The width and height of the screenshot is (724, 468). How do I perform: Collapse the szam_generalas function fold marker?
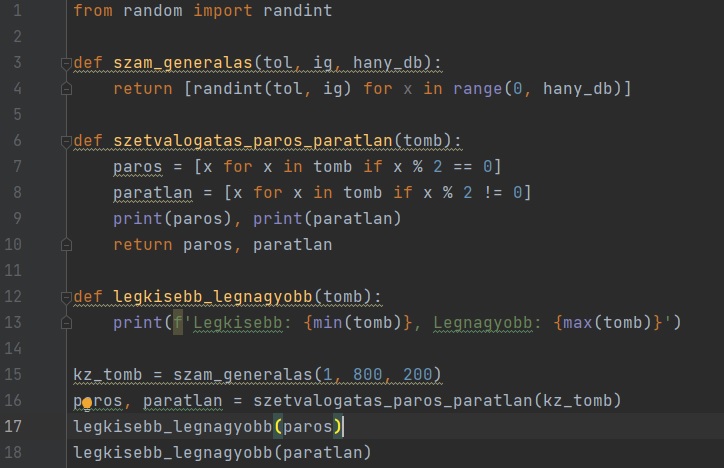point(66,63)
